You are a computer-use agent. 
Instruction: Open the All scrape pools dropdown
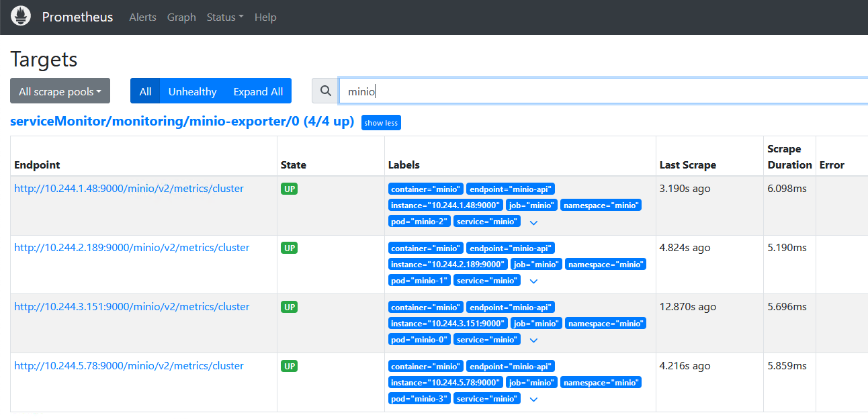click(60, 91)
